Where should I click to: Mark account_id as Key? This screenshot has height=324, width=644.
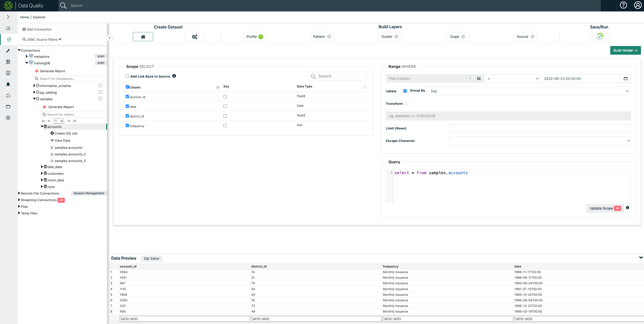pos(225,96)
